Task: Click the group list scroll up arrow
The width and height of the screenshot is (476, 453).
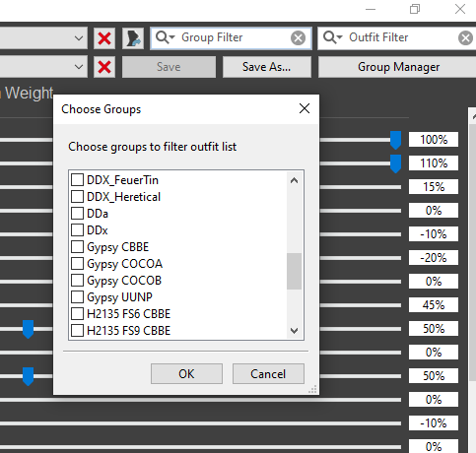Action: [295, 180]
